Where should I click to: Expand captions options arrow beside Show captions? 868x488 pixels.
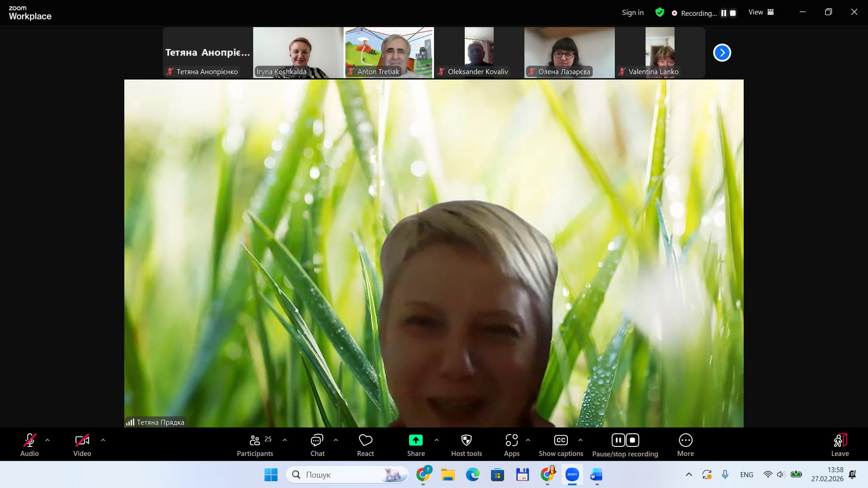point(580,440)
